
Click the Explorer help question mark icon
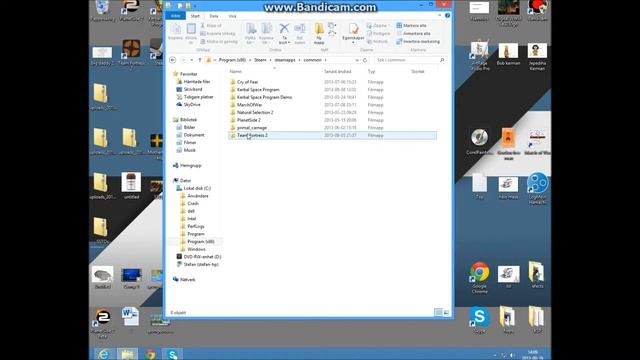coord(447,16)
